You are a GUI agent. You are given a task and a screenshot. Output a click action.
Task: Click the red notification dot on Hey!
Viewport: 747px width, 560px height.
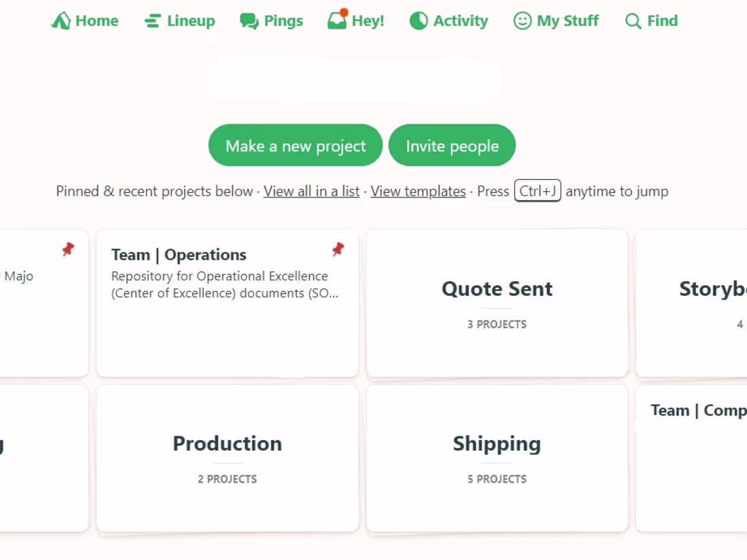345,11
